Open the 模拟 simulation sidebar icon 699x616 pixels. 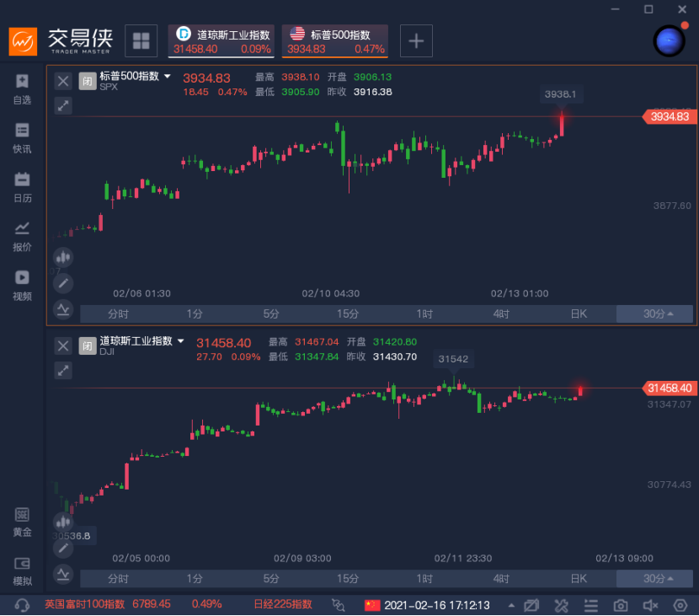pyautogui.click(x=22, y=571)
